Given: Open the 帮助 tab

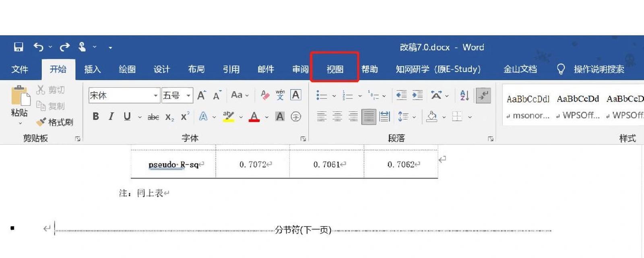Looking at the screenshot, I should [x=369, y=69].
